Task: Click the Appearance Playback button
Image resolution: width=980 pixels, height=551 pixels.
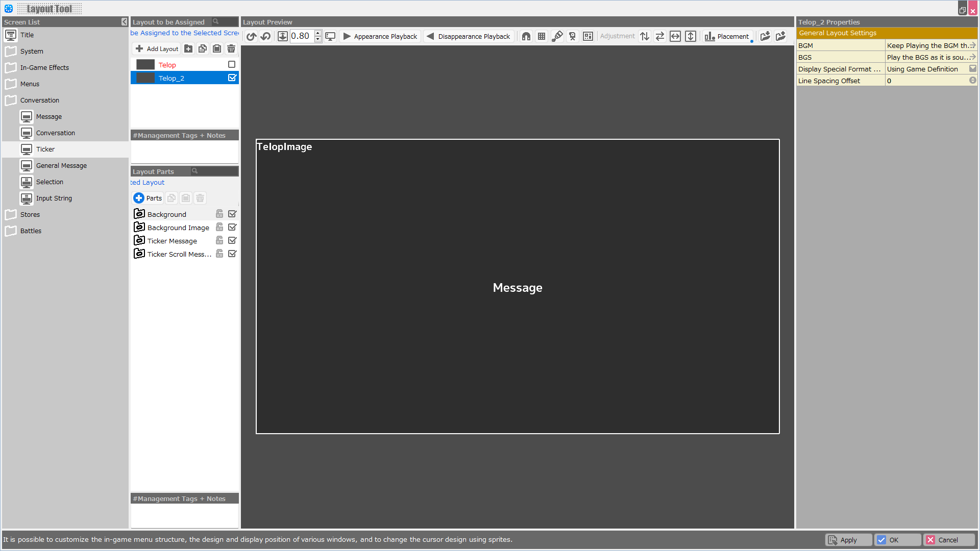Action: pyautogui.click(x=381, y=36)
